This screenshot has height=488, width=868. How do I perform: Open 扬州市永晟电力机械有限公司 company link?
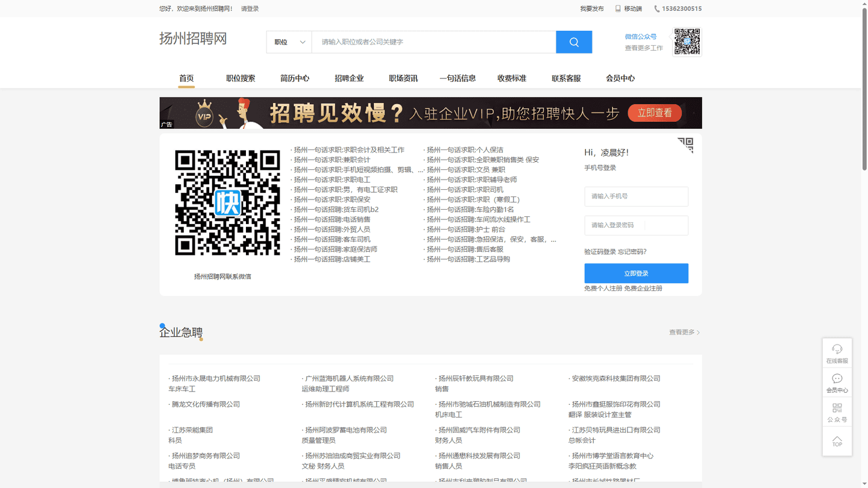(x=216, y=378)
